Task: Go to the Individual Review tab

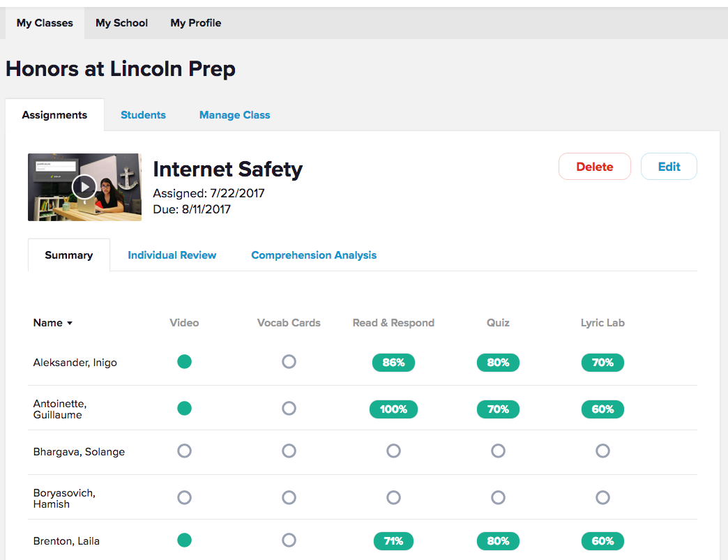Action: coord(172,255)
